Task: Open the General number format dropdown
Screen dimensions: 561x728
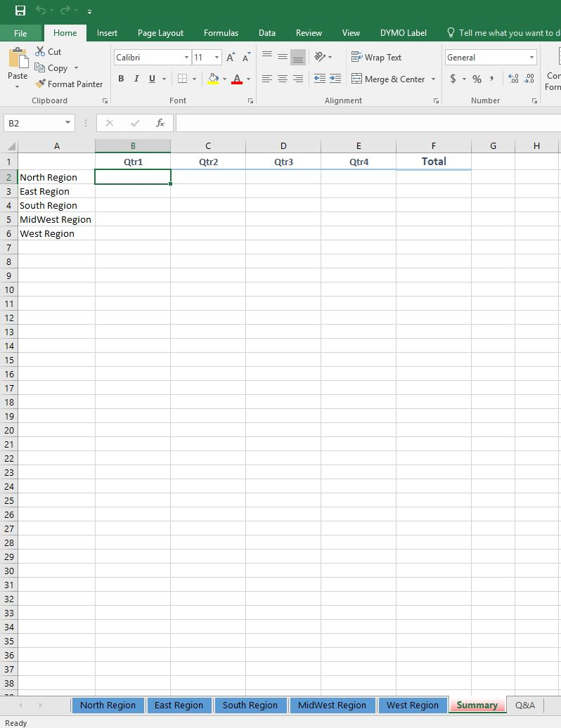Action: pos(531,57)
